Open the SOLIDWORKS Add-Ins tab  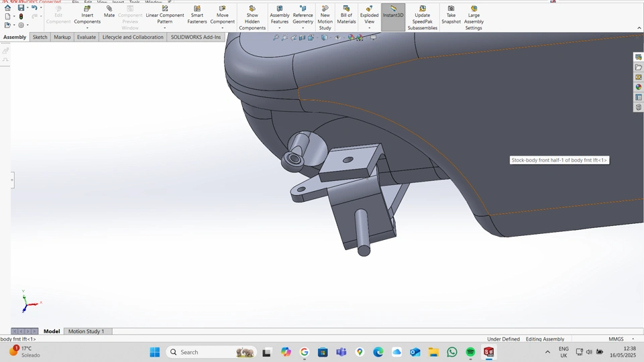click(195, 37)
